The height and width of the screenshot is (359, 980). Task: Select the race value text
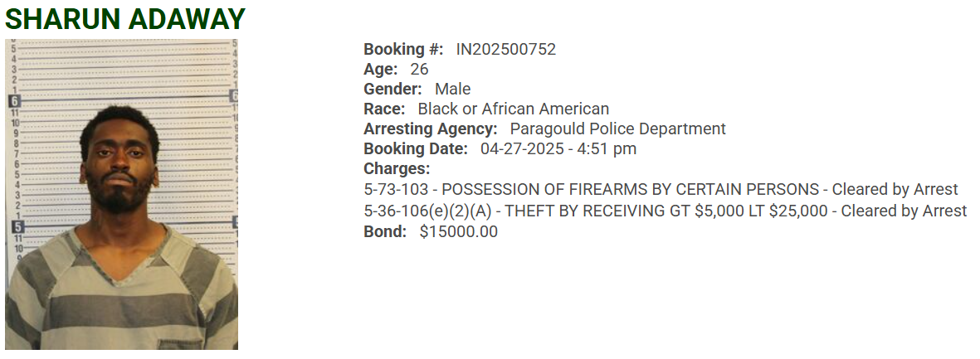click(513, 109)
